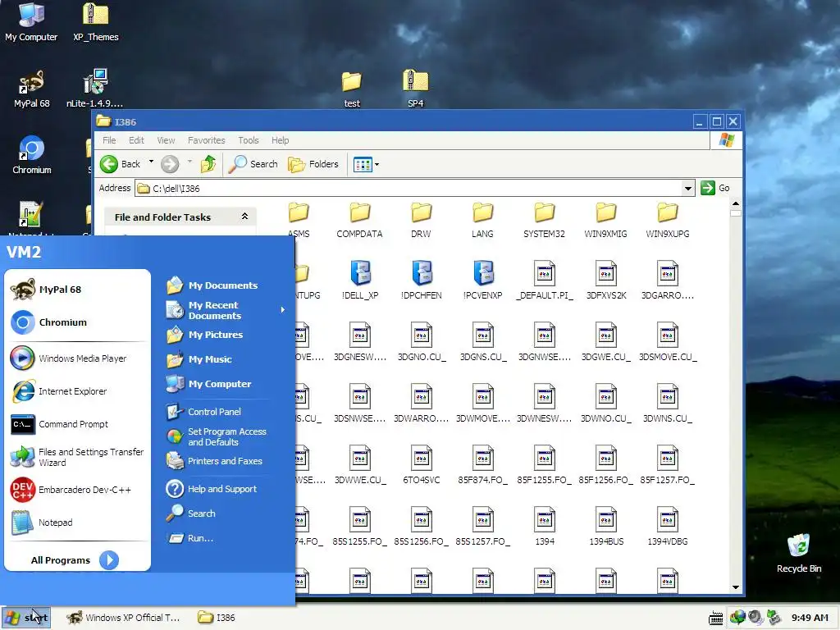This screenshot has width=840, height=630.
Task: Go up one folder level
Action: 208,164
